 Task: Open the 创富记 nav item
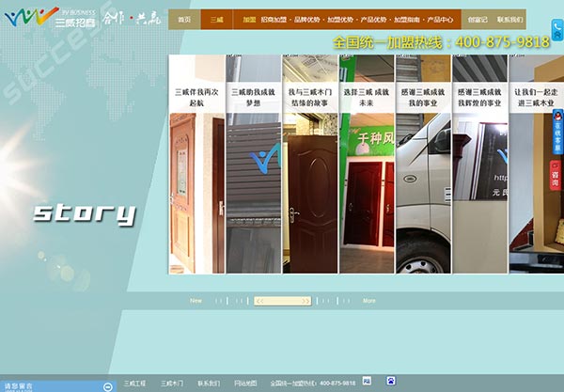pyautogui.click(x=478, y=20)
